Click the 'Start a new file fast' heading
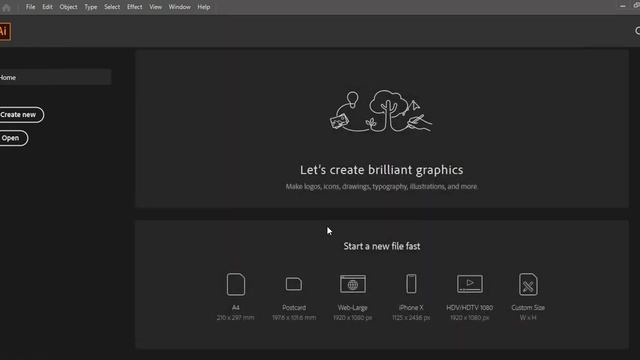640x360 pixels. coord(382,246)
